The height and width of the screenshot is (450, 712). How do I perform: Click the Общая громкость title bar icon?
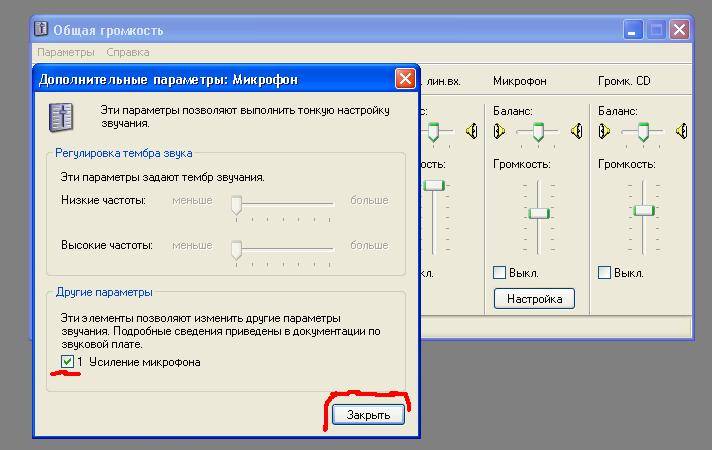(41, 29)
